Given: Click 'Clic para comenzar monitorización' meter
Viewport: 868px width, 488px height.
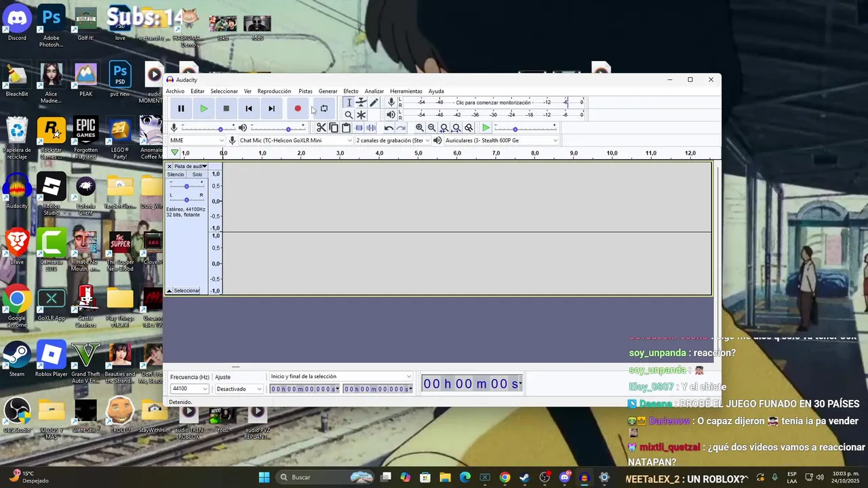Looking at the screenshot, I should [493, 102].
